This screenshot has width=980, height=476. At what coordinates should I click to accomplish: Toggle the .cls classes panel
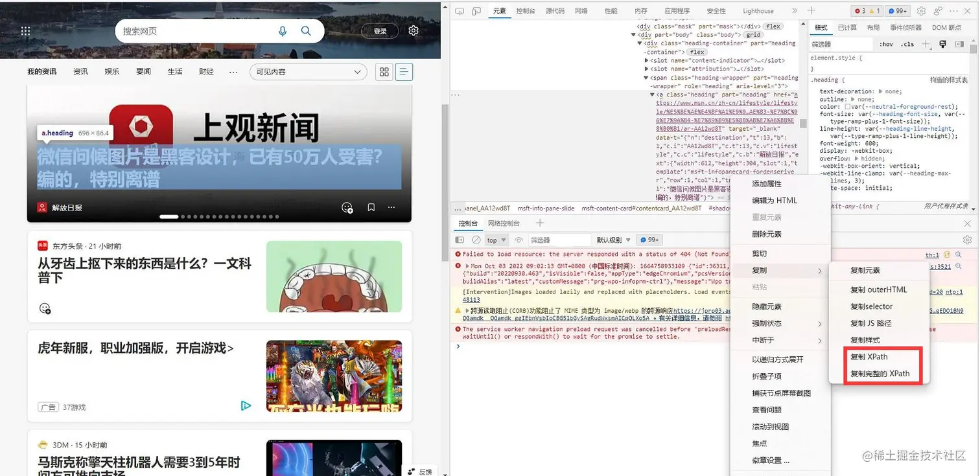[x=907, y=44]
